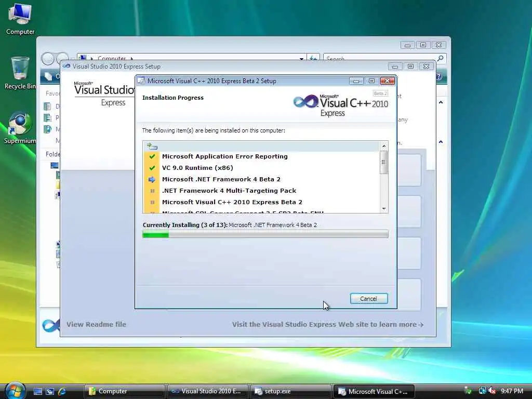
Task: Click pending icon beside Multi-Targeting Pack
Action: (152, 191)
